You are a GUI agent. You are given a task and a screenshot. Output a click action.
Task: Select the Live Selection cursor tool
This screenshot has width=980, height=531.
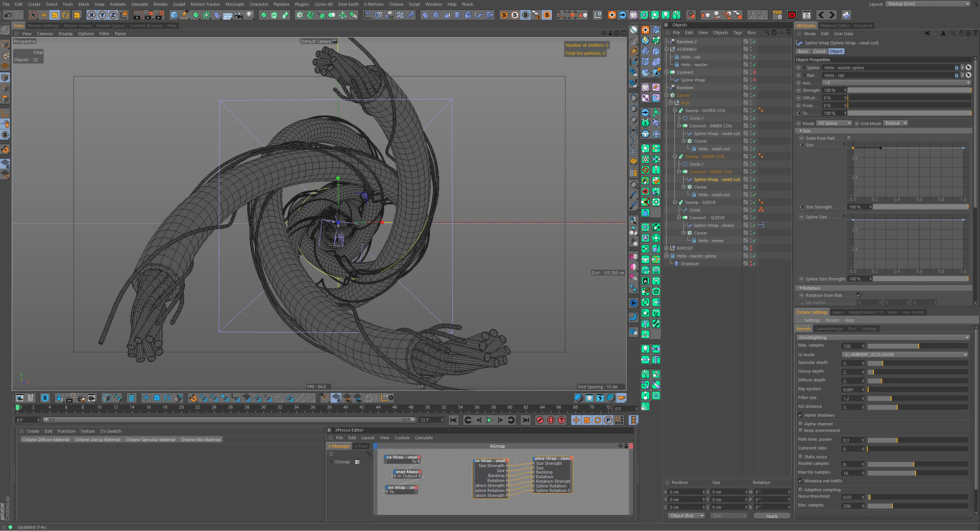(33, 15)
